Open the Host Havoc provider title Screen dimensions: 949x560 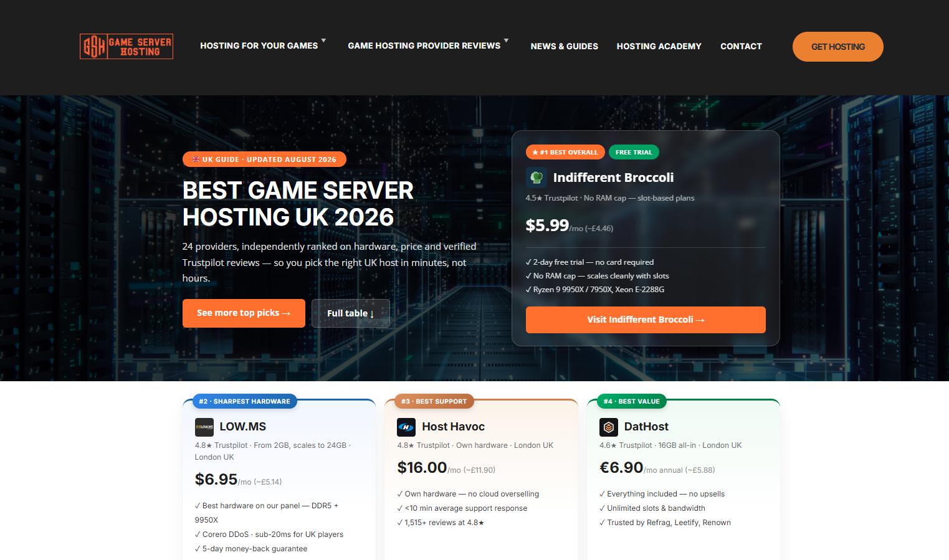pyautogui.click(x=453, y=427)
